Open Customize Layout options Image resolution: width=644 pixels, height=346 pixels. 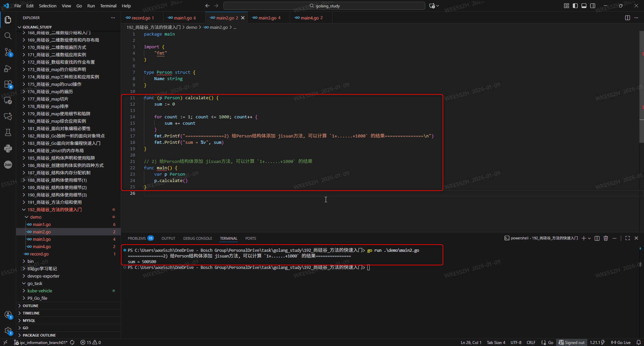point(567,6)
